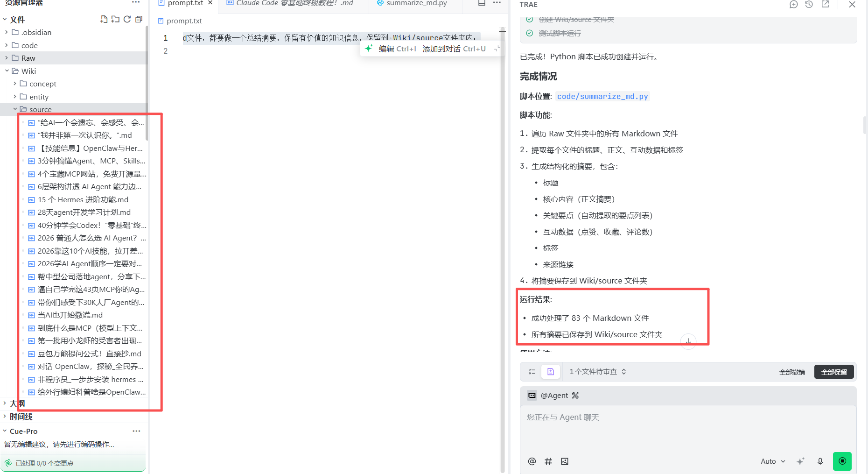Collapse all folders in explorer
This screenshot has height=474, width=868.
(x=139, y=19)
